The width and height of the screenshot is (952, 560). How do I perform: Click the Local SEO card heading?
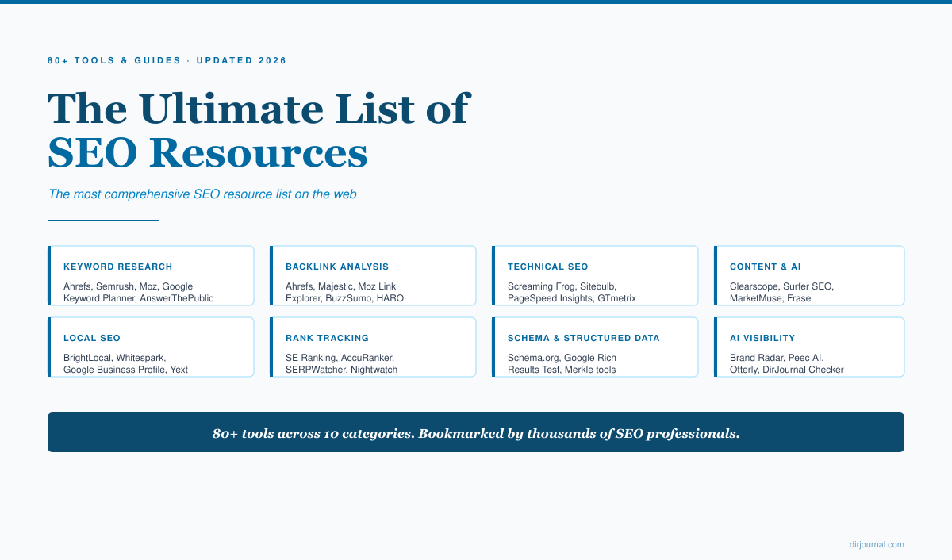click(x=92, y=339)
